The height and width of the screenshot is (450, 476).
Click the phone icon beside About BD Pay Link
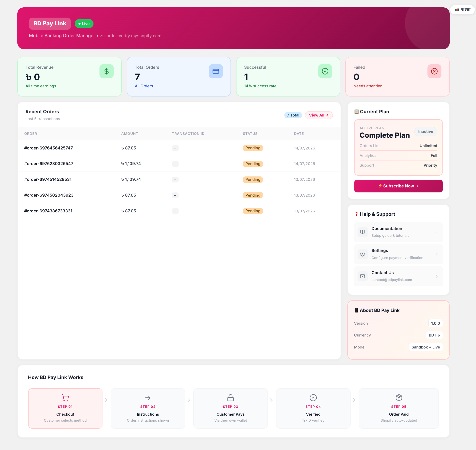tap(356, 310)
